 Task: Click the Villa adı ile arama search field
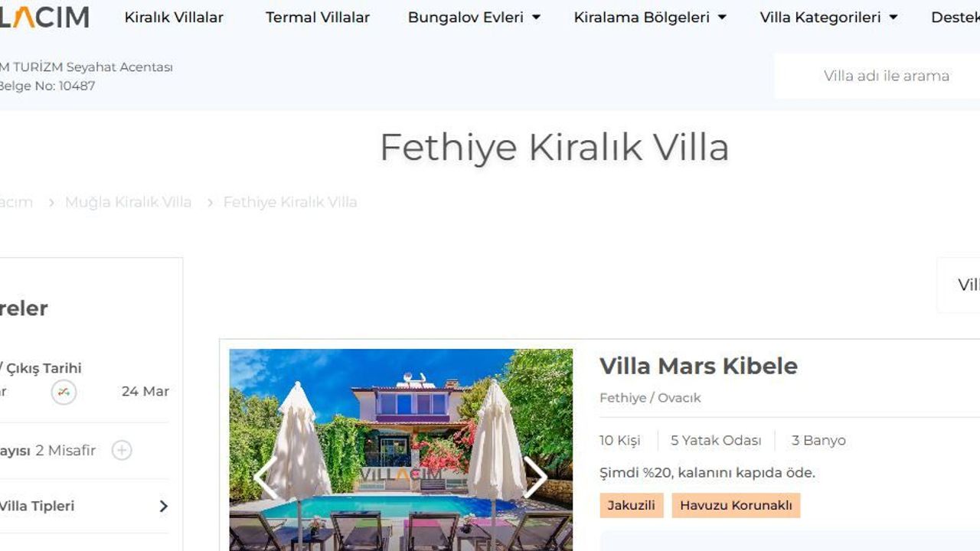877,76
